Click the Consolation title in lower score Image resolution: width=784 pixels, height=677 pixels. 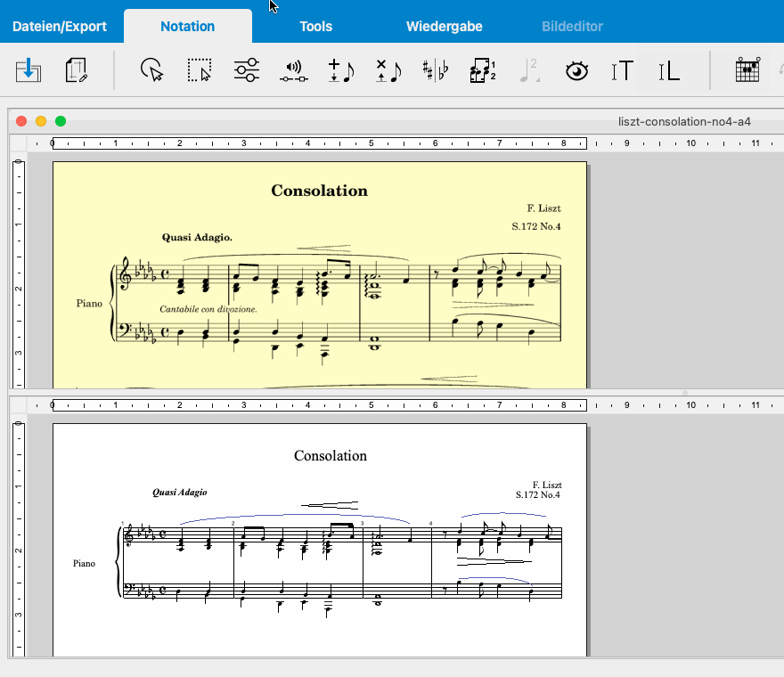click(330, 456)
